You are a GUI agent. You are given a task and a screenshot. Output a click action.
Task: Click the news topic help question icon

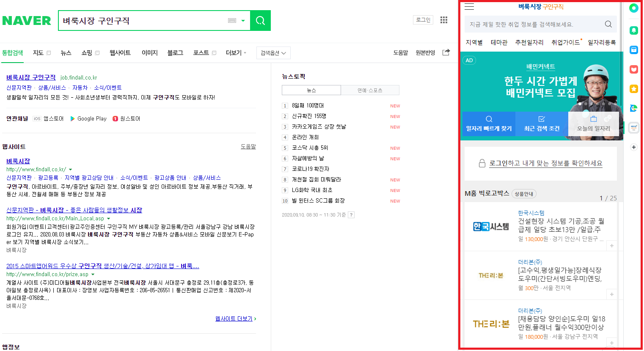point(351,215)
